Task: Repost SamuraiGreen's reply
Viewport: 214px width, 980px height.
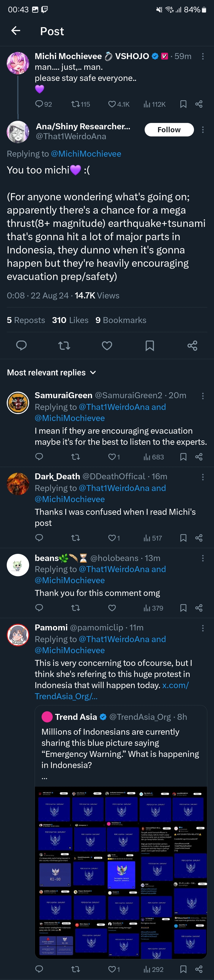Action: (76, 457)
